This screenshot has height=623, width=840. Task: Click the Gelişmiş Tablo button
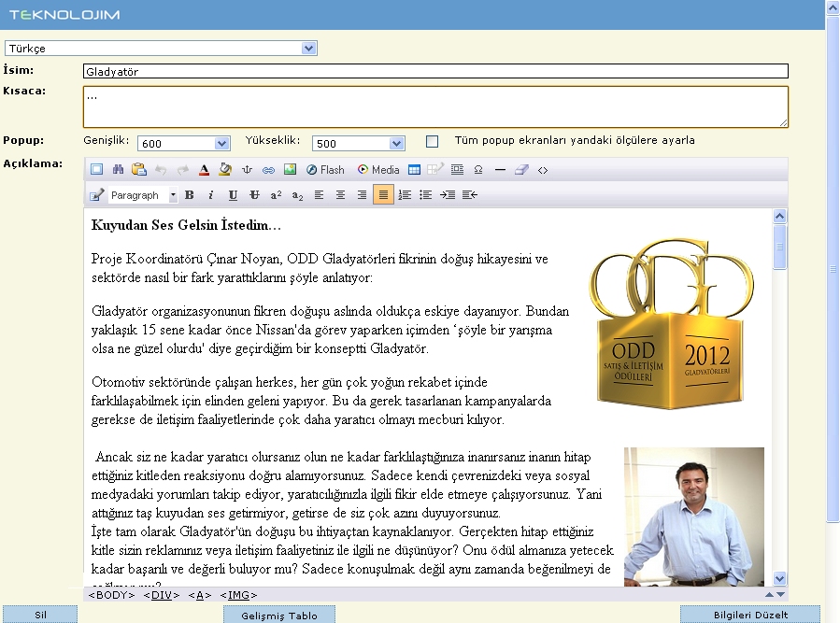coord(278,615)
